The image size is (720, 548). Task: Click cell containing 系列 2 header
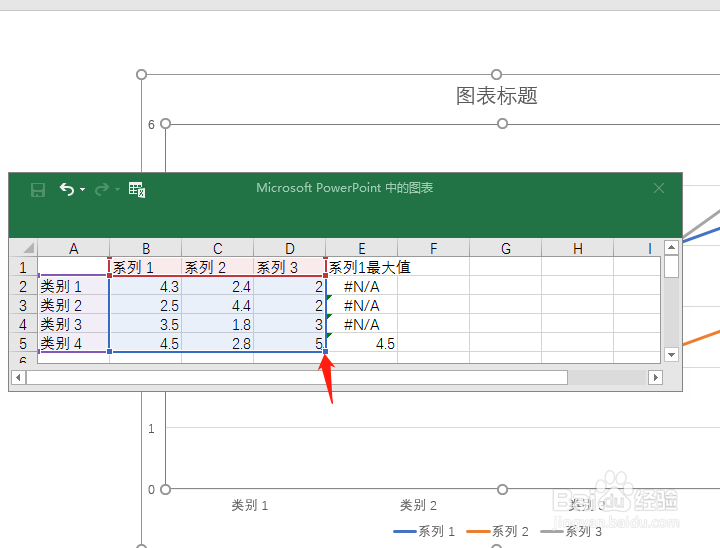click(x=218, y=267)
